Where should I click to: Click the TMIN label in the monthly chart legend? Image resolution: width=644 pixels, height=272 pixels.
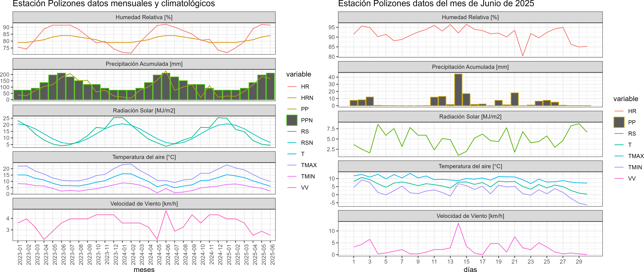pyautogui.click(x=308, y=177)
